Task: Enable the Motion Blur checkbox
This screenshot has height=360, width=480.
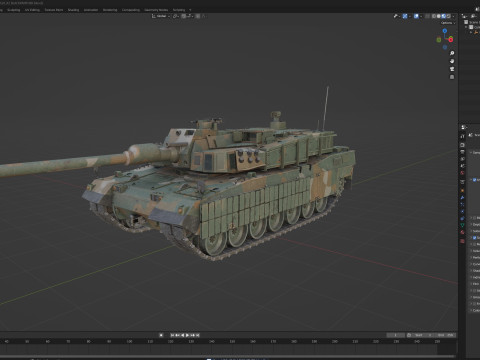Action: tap(474, 244)
